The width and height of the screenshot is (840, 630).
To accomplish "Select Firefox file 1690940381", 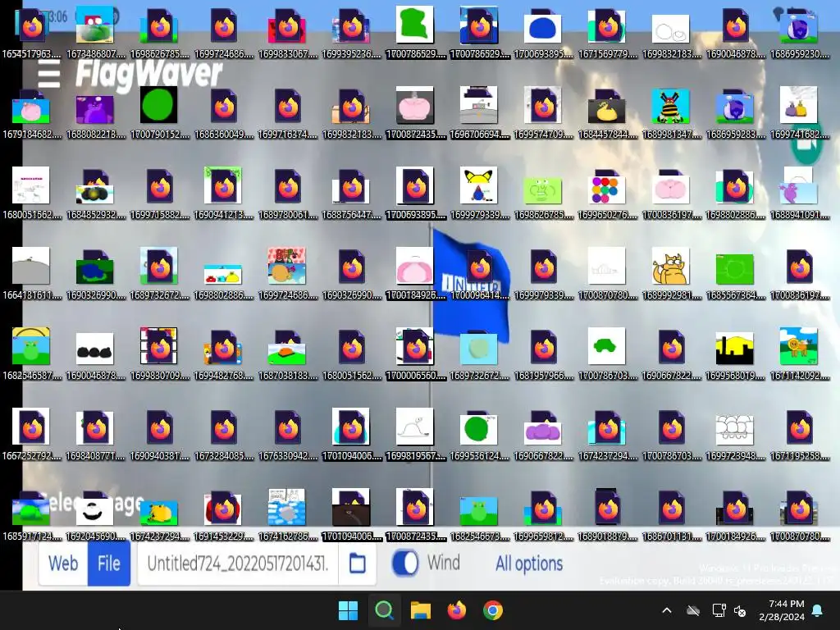I will point(159,434).
